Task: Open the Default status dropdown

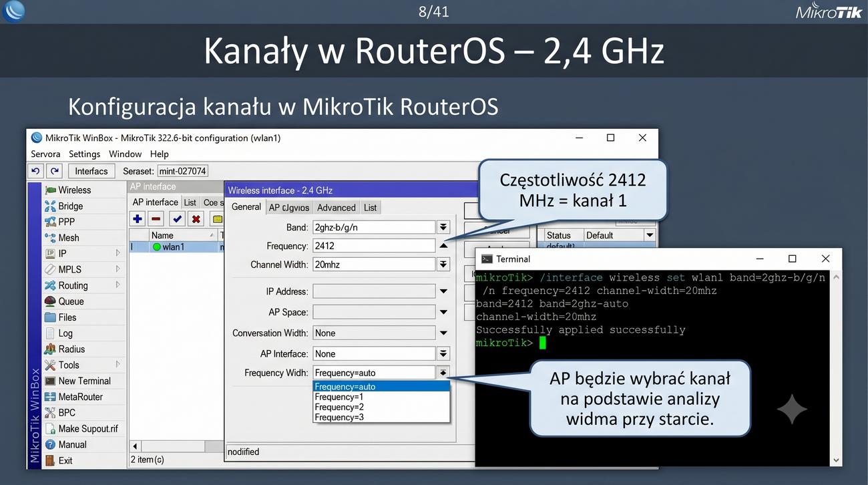Action: tap(649, 235)
